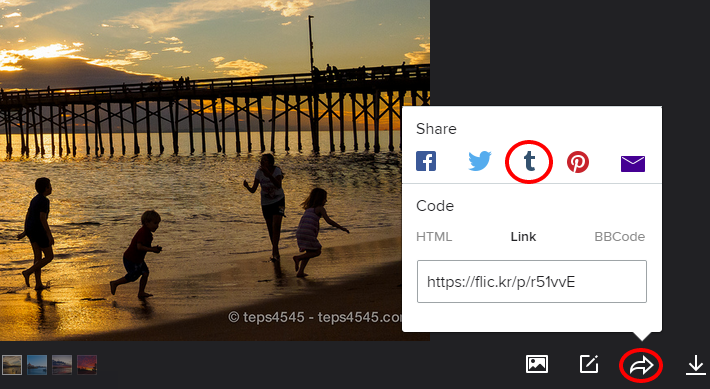This screenshot has width=710, height=389.
Task: Select the first highlighted golden beach thumbnail
Action: click(x=12, y=365)
